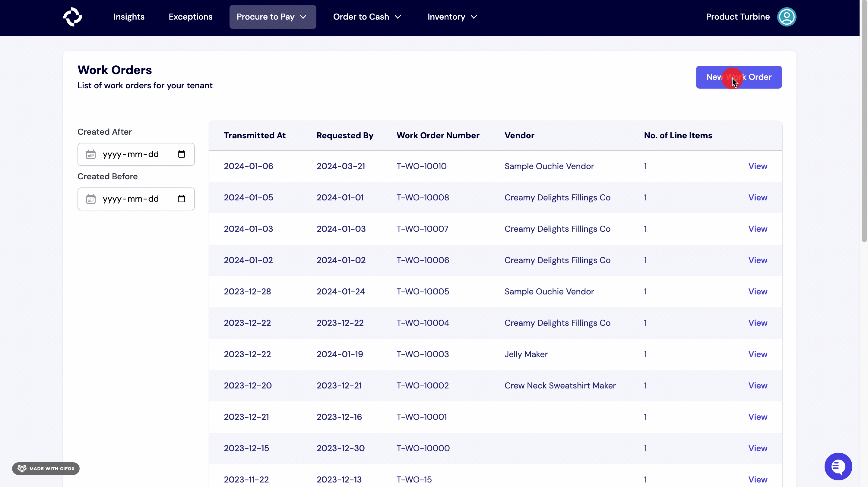The height and width of the screenshot is (487, 868).
Task: Go to the Insights page
Action: point(129,17)
